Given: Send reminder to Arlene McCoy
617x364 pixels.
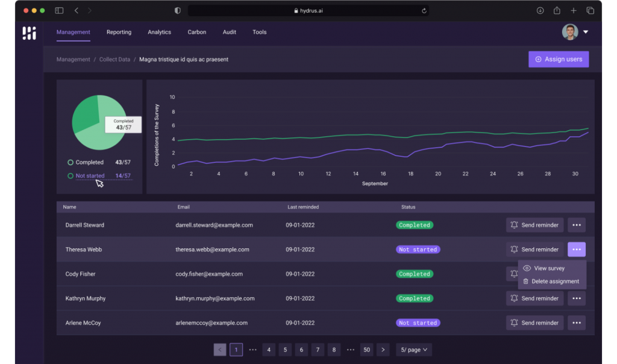Looking at the screenshot, I should tap(534, 322).
